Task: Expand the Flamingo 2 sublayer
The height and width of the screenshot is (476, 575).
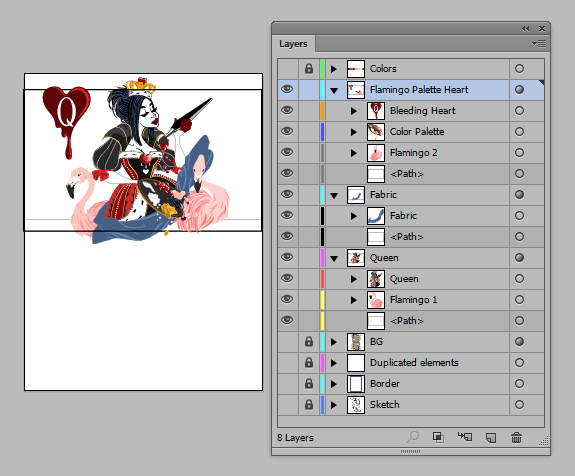Action: 353,153
